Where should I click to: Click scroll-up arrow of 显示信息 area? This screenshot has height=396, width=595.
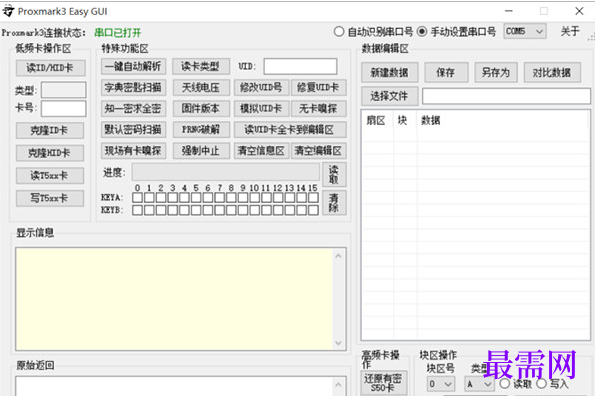(338, 256)
